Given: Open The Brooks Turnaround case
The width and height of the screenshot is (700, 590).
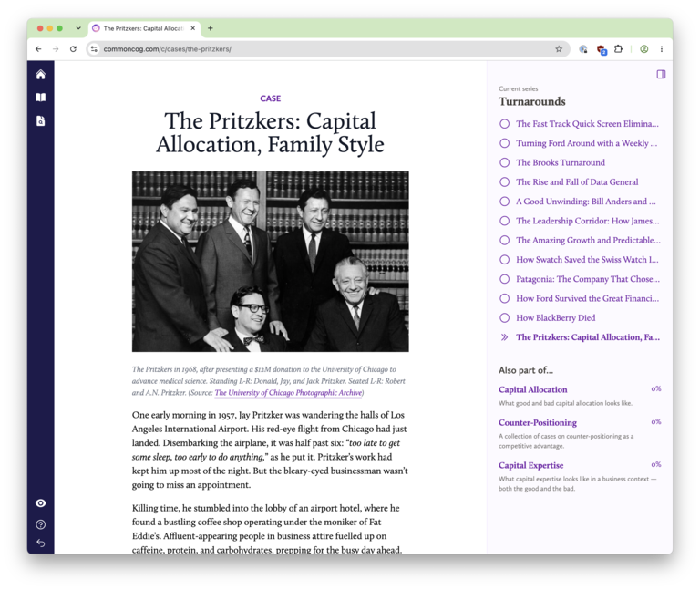Looking at the screenshot, I should pos(561,162).
